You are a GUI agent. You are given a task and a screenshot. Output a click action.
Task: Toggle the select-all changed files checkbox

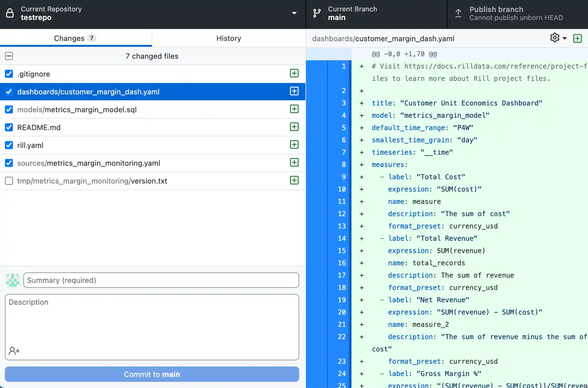click(9, 56)
